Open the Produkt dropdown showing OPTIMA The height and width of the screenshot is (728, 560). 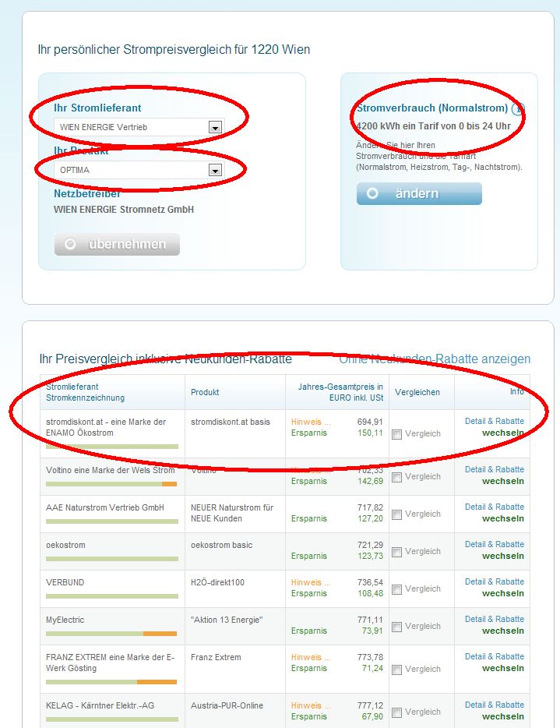tap(139, 170)
